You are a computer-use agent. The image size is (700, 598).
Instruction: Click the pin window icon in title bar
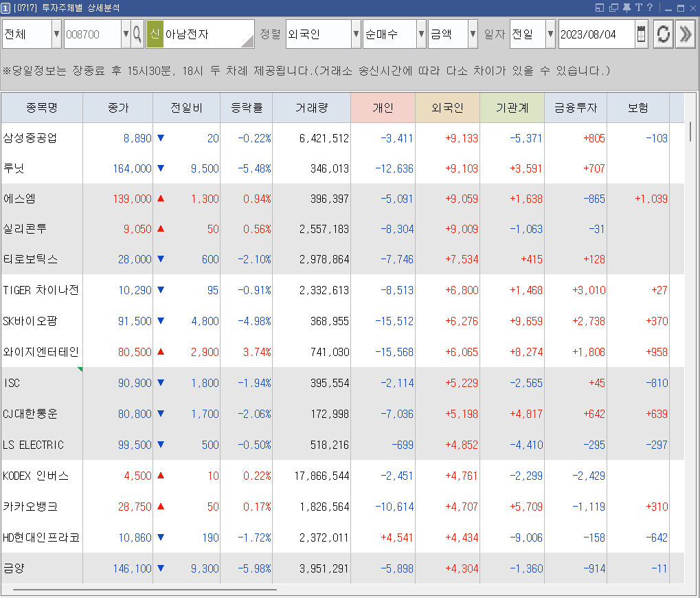point(626,8)
